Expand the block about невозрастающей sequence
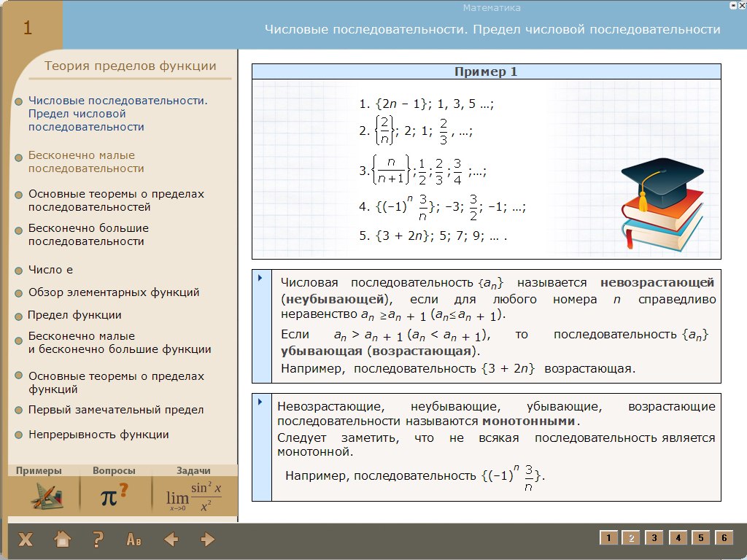The image size is (747, 560). [260, 279]
